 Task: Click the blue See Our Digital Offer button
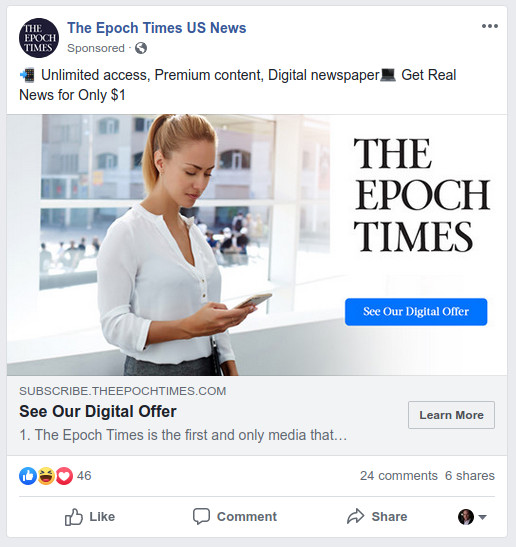point(416,312)
